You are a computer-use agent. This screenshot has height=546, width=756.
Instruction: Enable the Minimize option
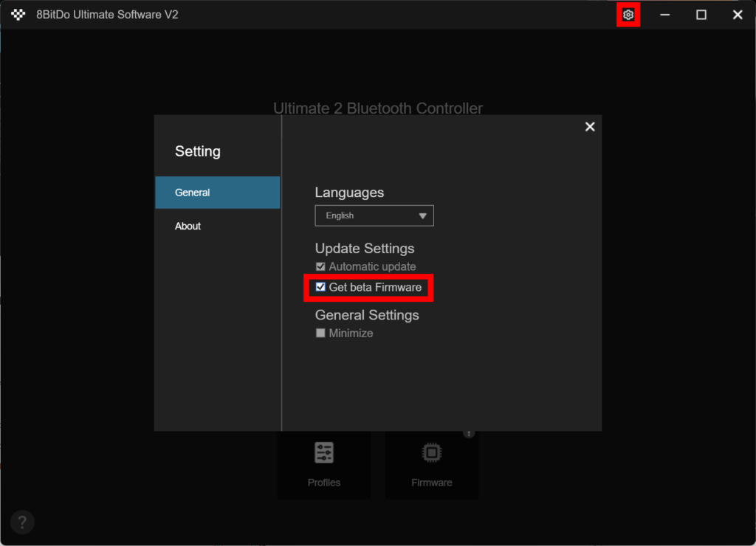pyautogui.click(x=320, y=333)
